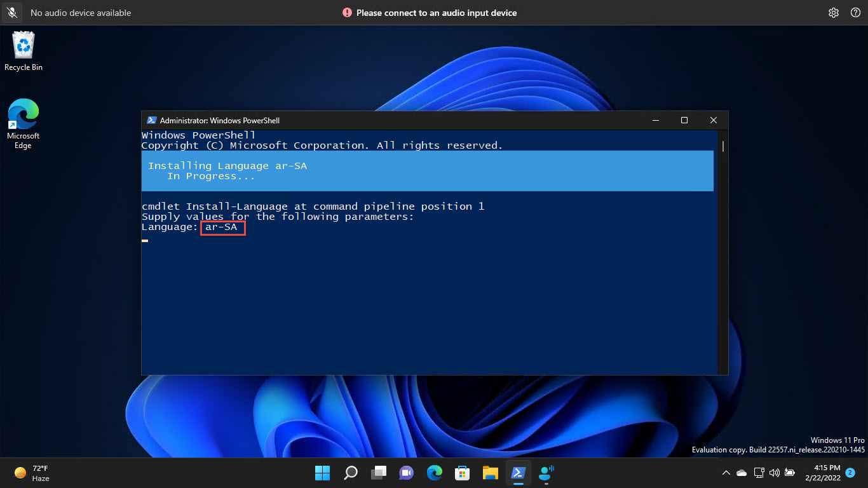Open the volume speaker tray icon
Image resolution: width=868 pixels, height=488 pixels.
(x=774, y=473)
